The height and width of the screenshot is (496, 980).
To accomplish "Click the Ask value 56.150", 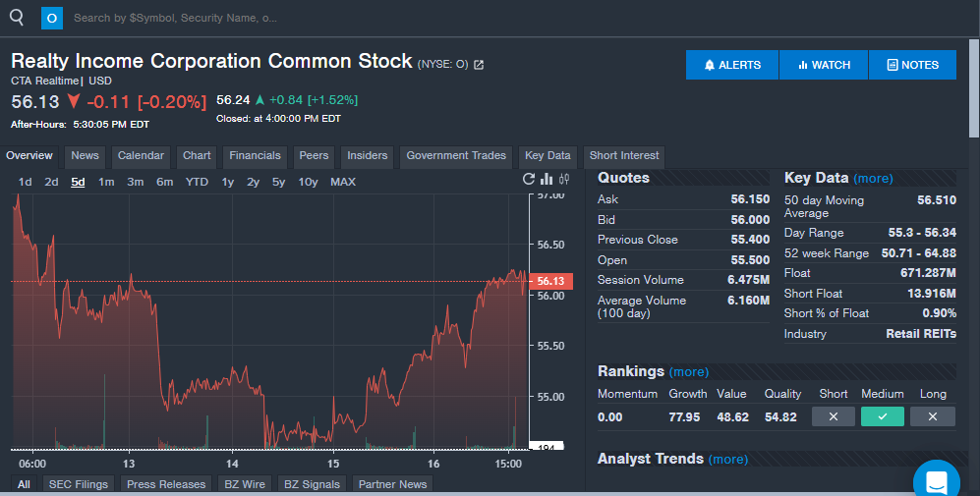I will (x=750, y=199).
